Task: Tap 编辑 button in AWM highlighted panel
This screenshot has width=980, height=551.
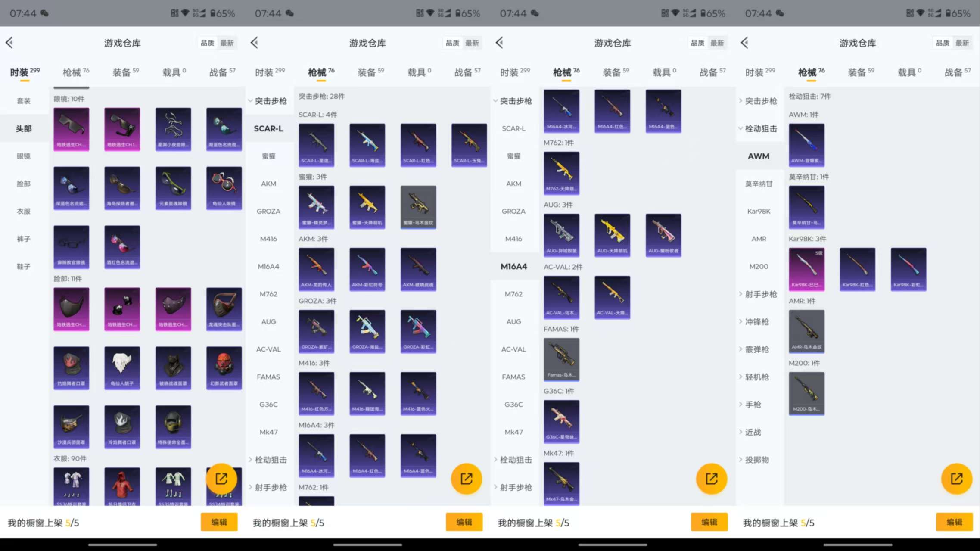Action: click(x=954, y=522)
